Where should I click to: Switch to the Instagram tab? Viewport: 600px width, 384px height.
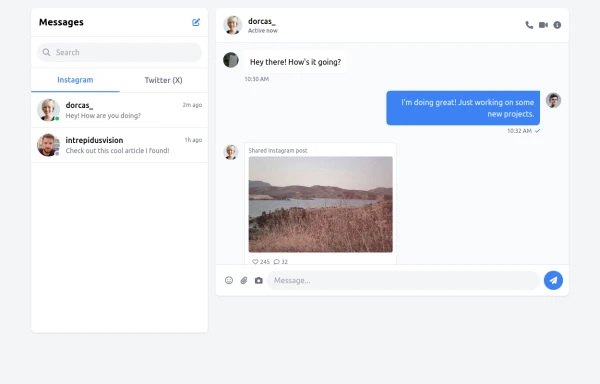[x=75, y=80]
